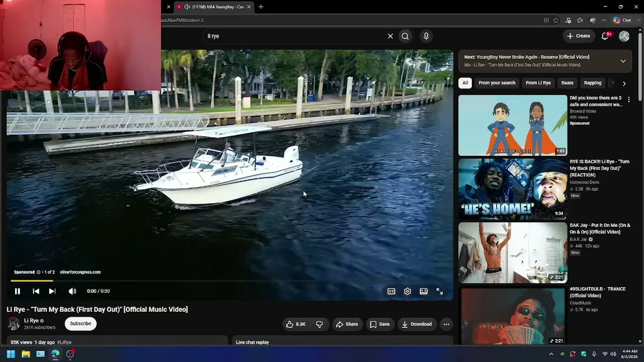
Task: Open the YouTube account avatar menu
Action: [x=624, y=36]
